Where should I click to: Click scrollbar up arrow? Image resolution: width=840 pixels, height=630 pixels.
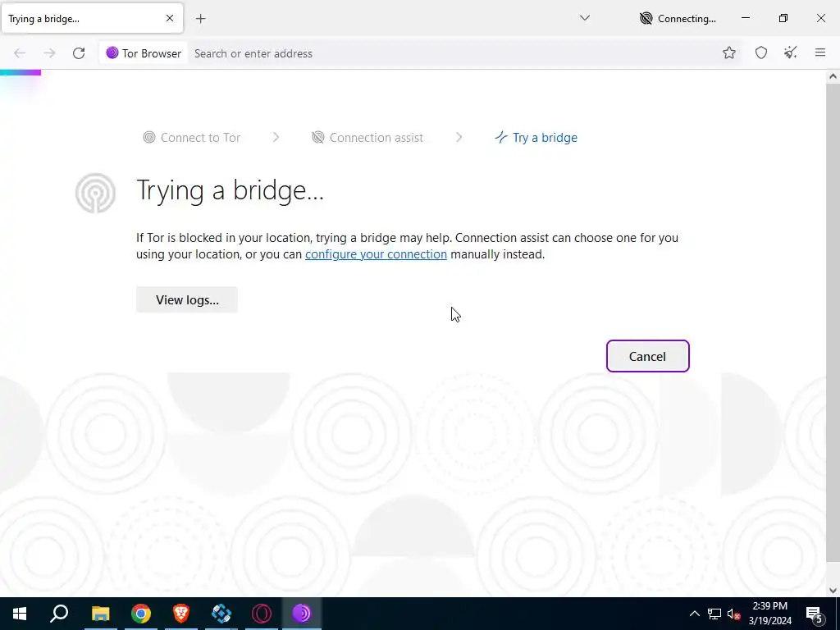click(833, 76)
